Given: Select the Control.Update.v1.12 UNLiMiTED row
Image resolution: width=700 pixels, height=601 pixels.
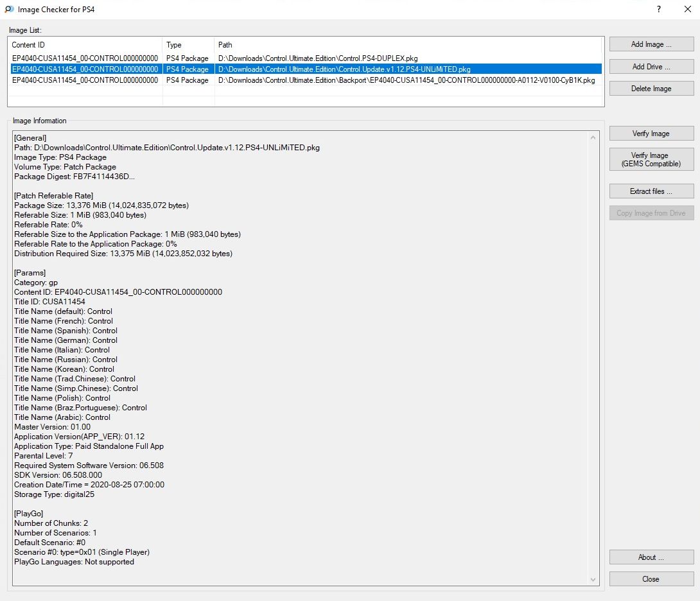Looking at the screenshot, I should coord(306,69).
